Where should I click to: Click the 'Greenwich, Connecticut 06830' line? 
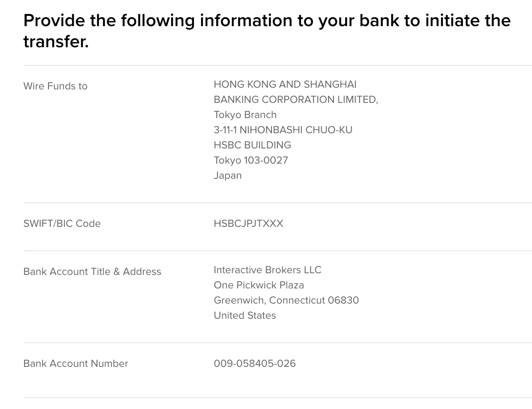point(286,300)
